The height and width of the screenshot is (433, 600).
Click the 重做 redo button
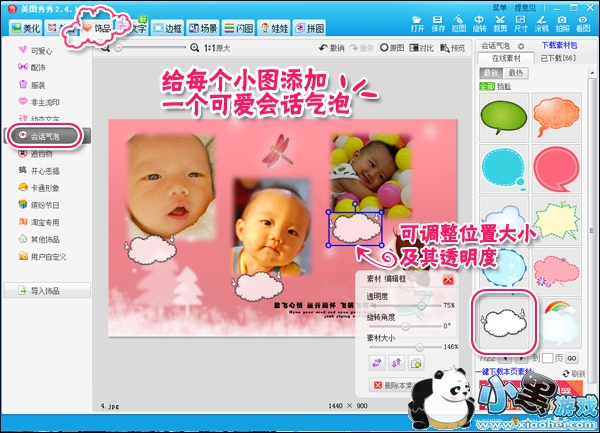point(362,48)
